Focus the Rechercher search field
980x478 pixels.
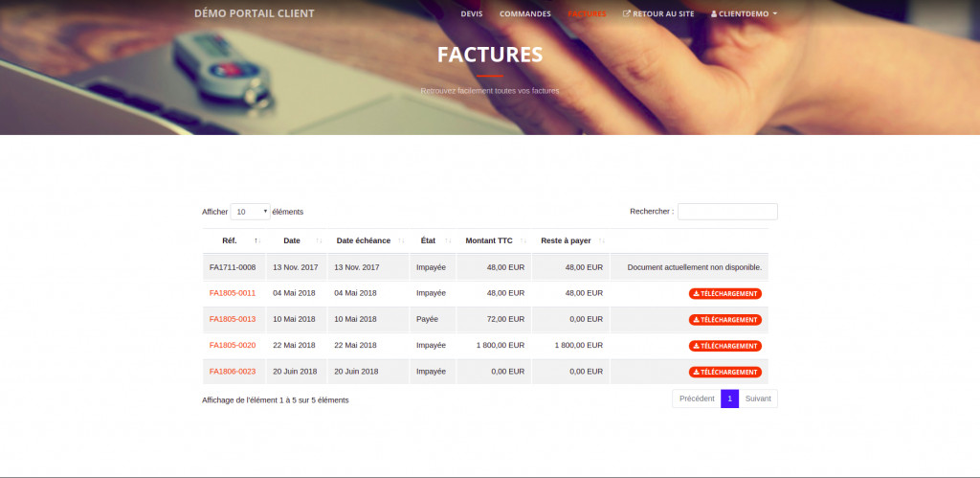(727, 212)
